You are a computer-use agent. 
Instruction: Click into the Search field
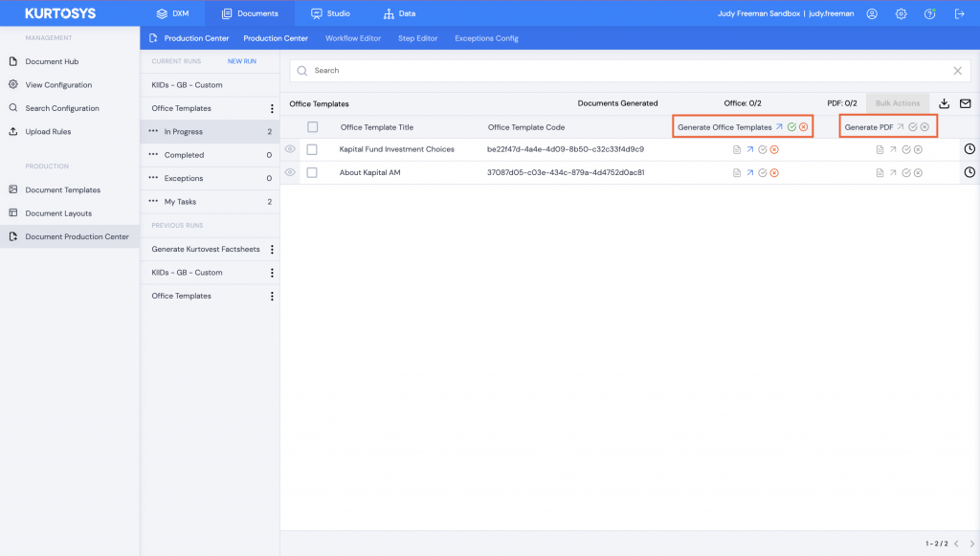(x=630, y=71)
